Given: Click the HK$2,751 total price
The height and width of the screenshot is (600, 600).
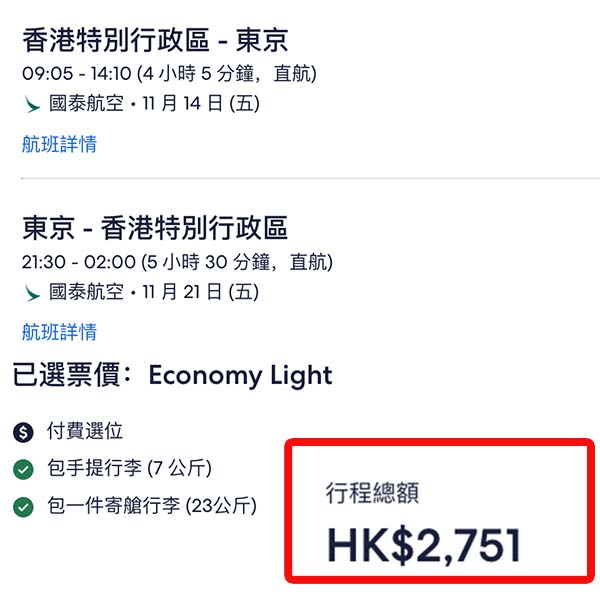Looking at the screenshot, I should [424, 545].
